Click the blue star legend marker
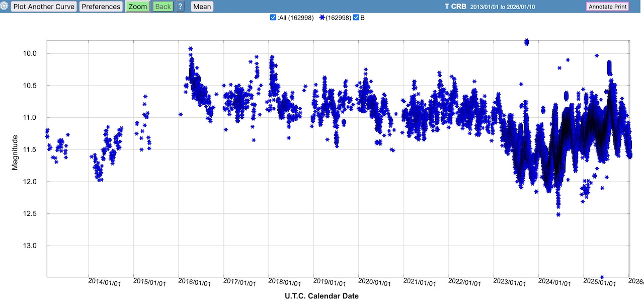This screenshot has height=307, width=644. [x=323, y=18]
